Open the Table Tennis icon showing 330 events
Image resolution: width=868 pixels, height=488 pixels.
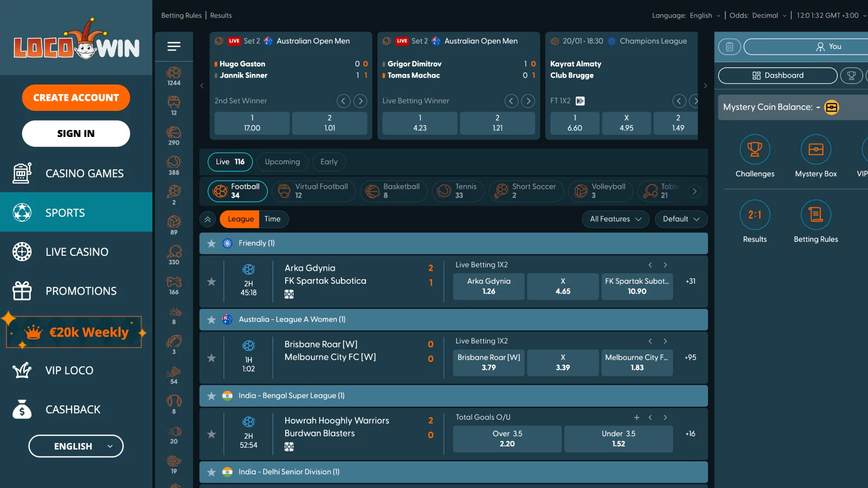click(174, 252)
